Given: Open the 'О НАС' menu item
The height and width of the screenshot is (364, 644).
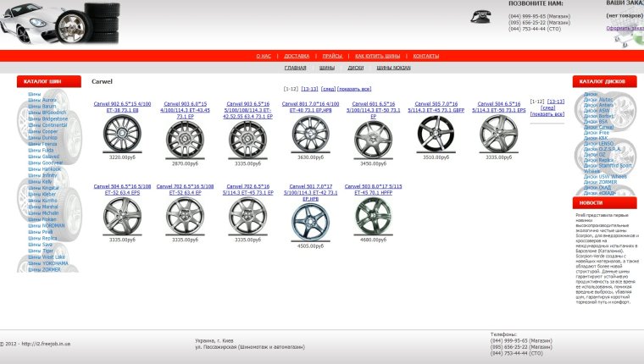Looking at the screenshot, I should [264, 56].
